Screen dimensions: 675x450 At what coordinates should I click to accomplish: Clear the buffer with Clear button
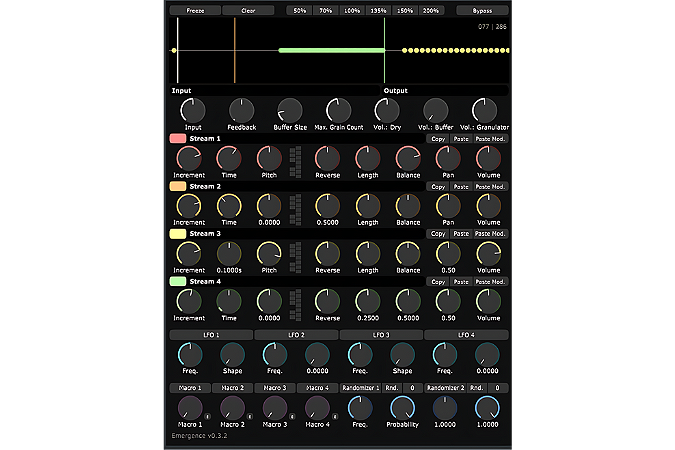[248, 10]
